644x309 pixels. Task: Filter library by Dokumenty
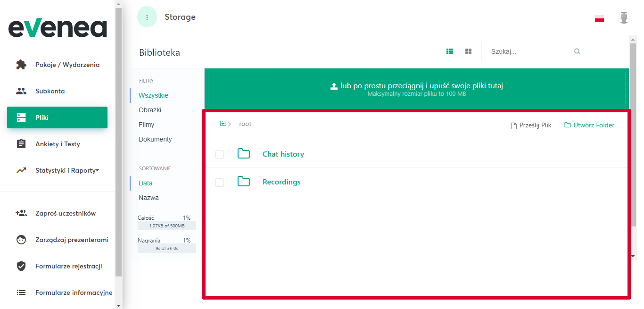click(155, 139)
